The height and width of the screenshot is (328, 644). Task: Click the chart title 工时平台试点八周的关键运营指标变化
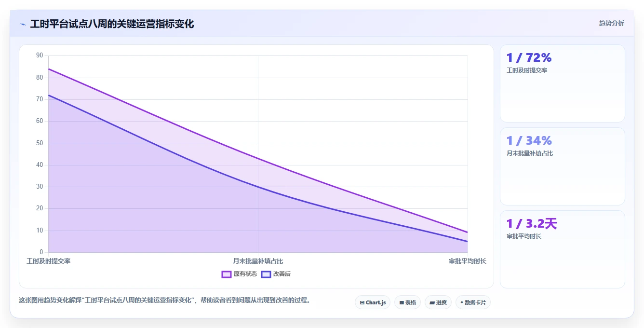[x=112, y=24]
